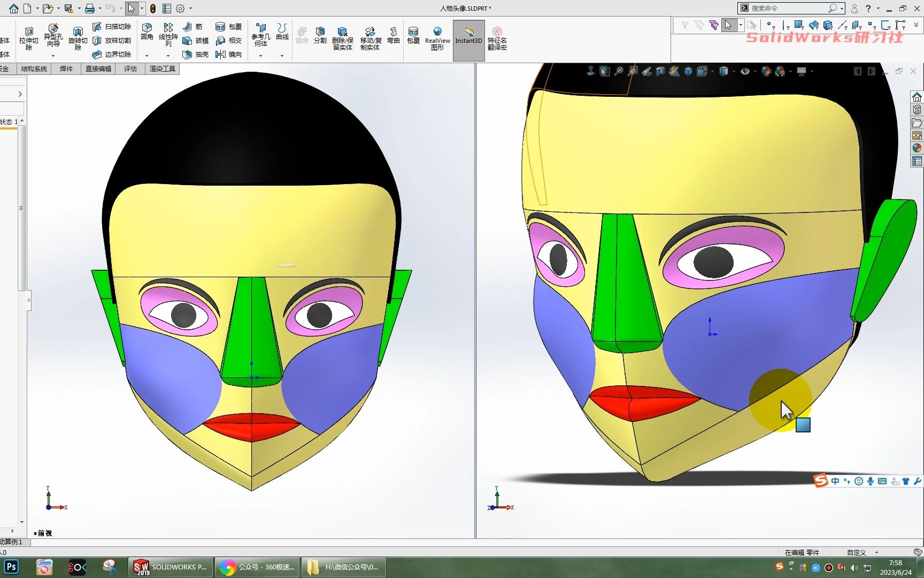The image size is (924, 578).
Task: Click the 分割 (Split) tool
Action: (320, 35)
